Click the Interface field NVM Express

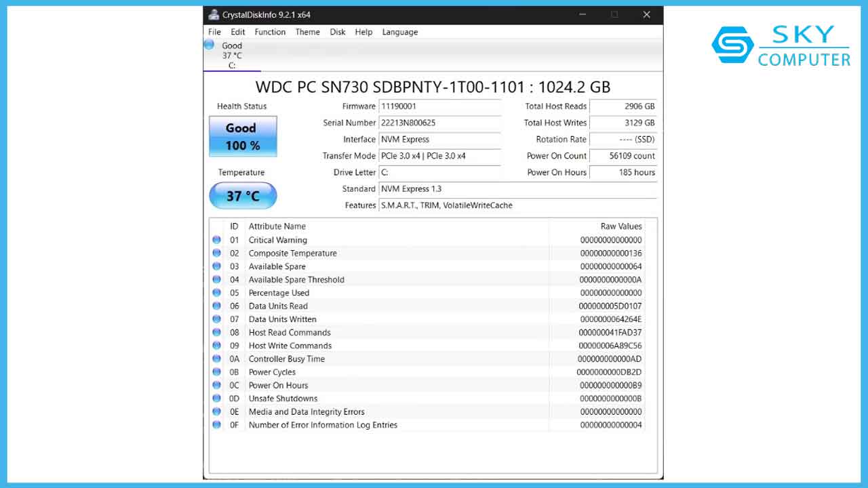tap(439, 139)
